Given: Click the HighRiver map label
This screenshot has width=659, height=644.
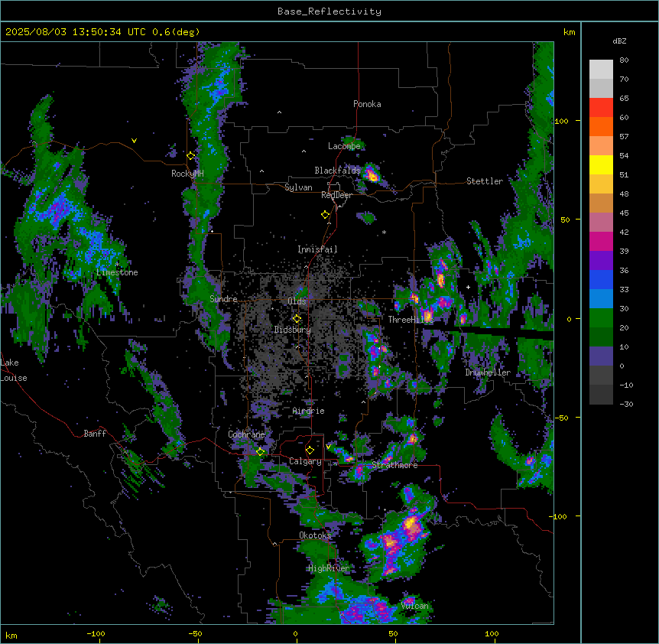Looking at the screenshot, I should (329, 568).
